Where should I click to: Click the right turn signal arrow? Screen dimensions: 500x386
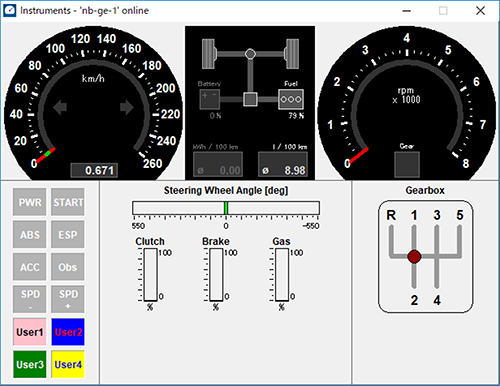(x=127, y=108)
